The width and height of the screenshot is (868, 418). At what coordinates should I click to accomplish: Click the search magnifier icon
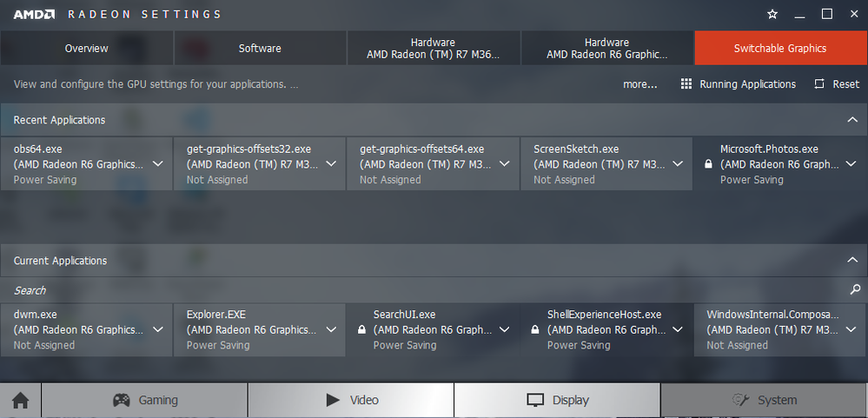click(x=855, y=289)
